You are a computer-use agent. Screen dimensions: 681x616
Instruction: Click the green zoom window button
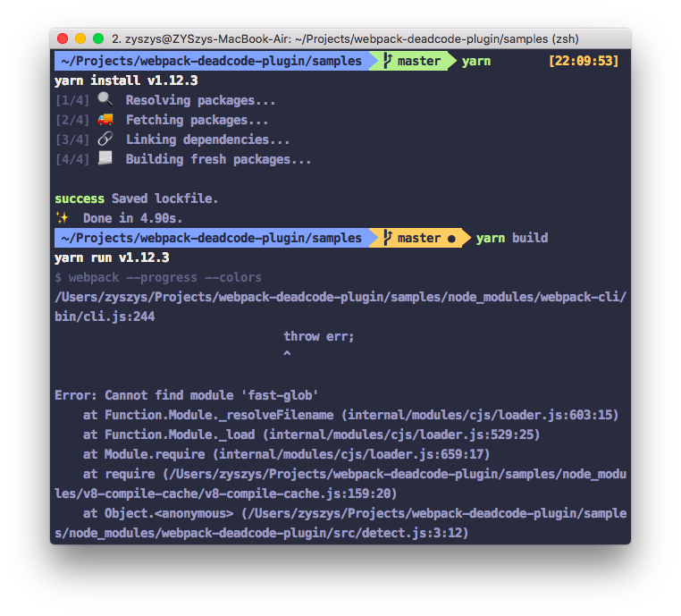98,38
